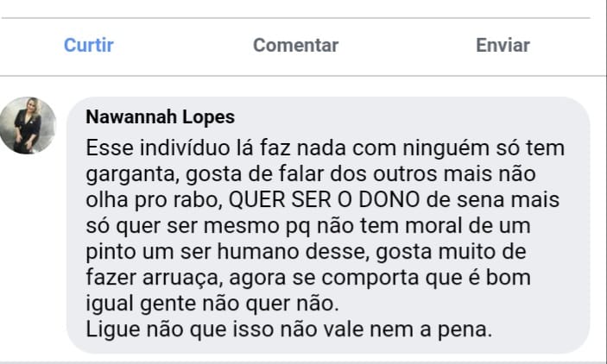Click the Curtir button
Screen dimensions: 607x364
point(89,45)
